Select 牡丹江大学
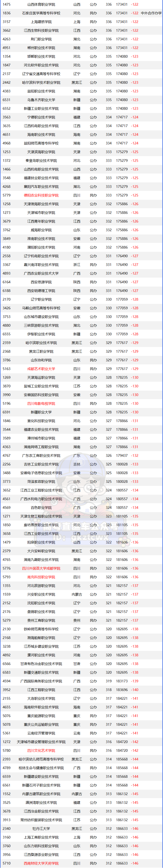The height and width of the screenshot is (868, 163). [41, 829]
